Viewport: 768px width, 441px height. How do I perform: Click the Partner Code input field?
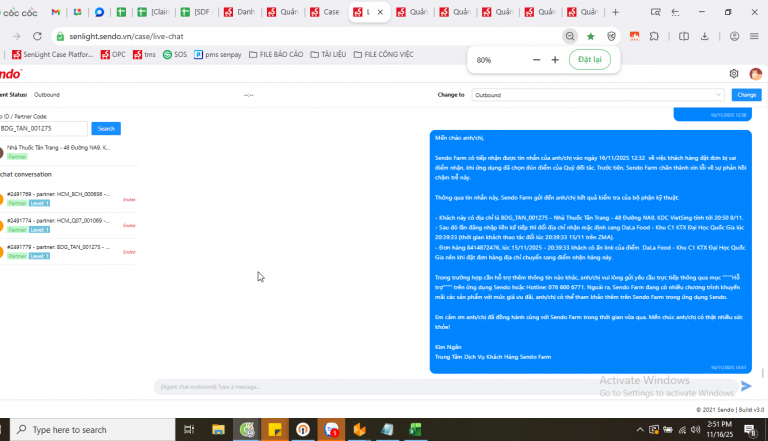click(44, 128)
